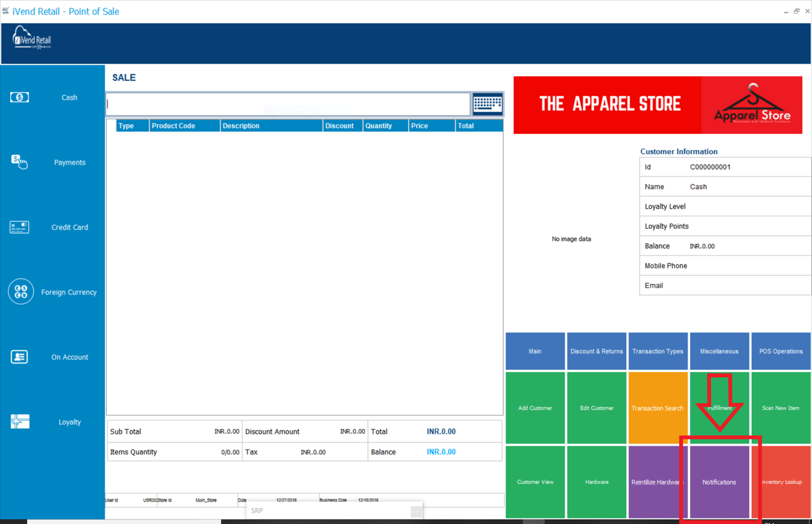Click the Type column header
The image size is (812, 524).
click(x=132, y=126)
